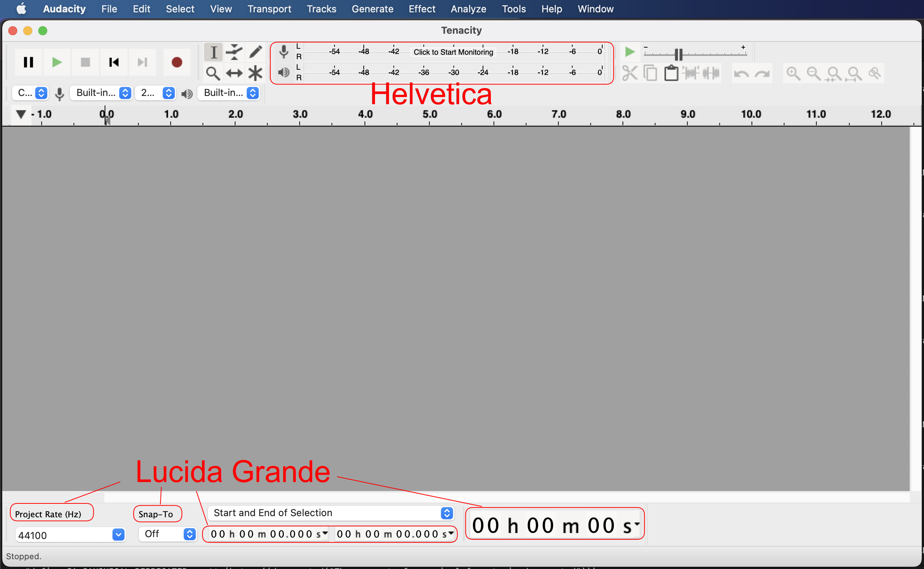The height and width of the screenshot is (569, 924).
Task: Open the playback device Built-in dropdown
Action: pyautogui.click(x=229, y=93)
